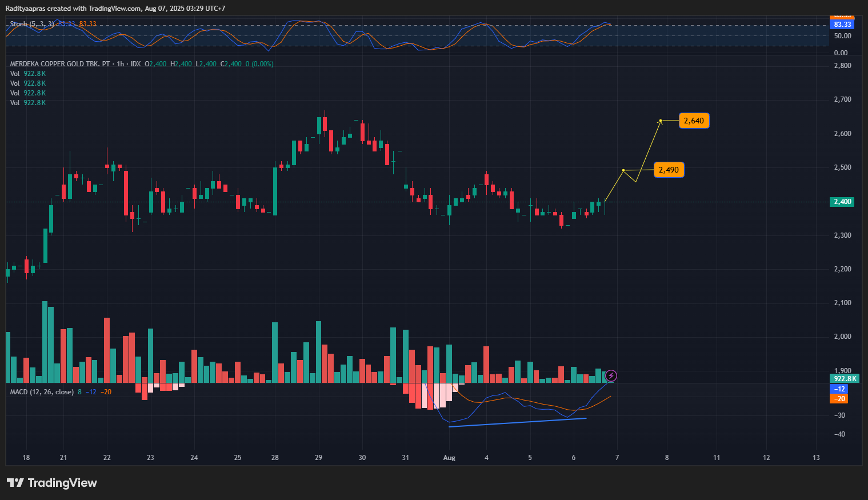Click the Aug label on the time axis
Image resolution: width=868 pixels, height=500 pixels.
point(449,457)
